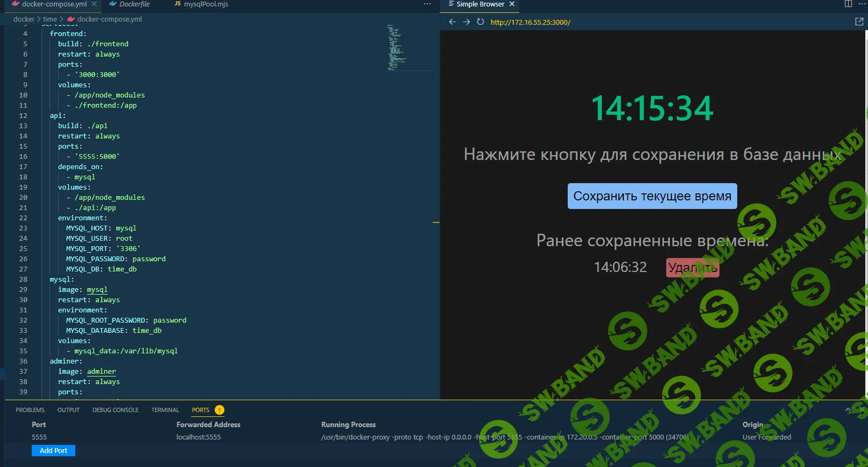Expand the 'docker' breadcrumb segment
This screenshot has width=868, height=467.
[x=24, y=19]
